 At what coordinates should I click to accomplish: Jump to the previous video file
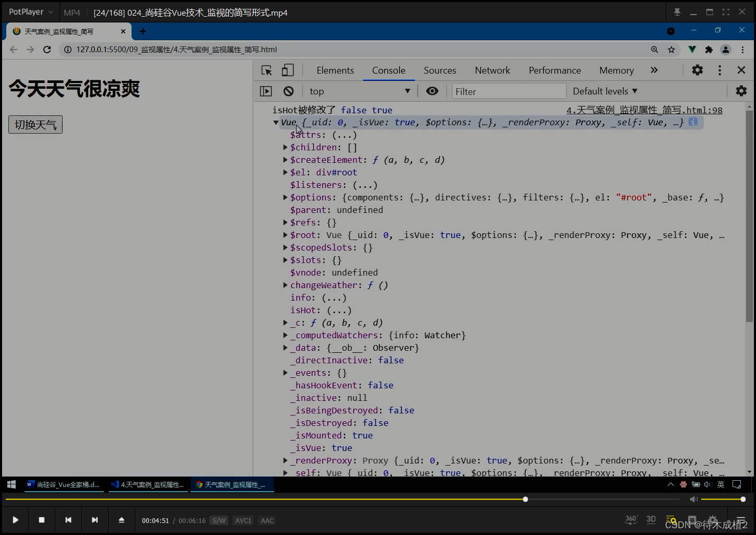pos(68,520)
